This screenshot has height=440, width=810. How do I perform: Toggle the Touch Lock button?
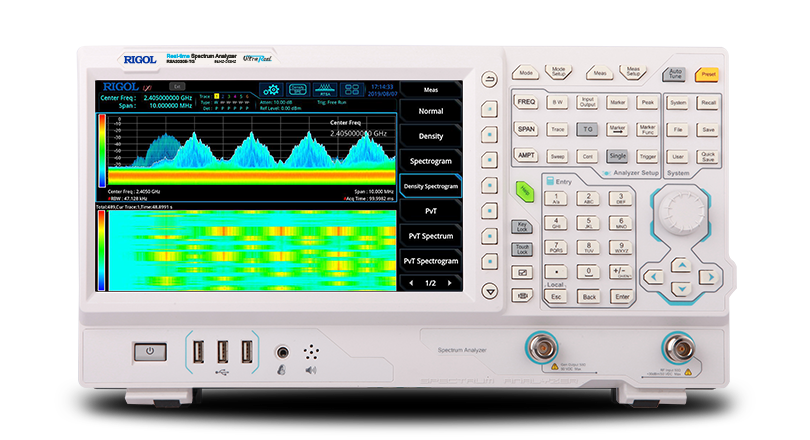(521, 249)
